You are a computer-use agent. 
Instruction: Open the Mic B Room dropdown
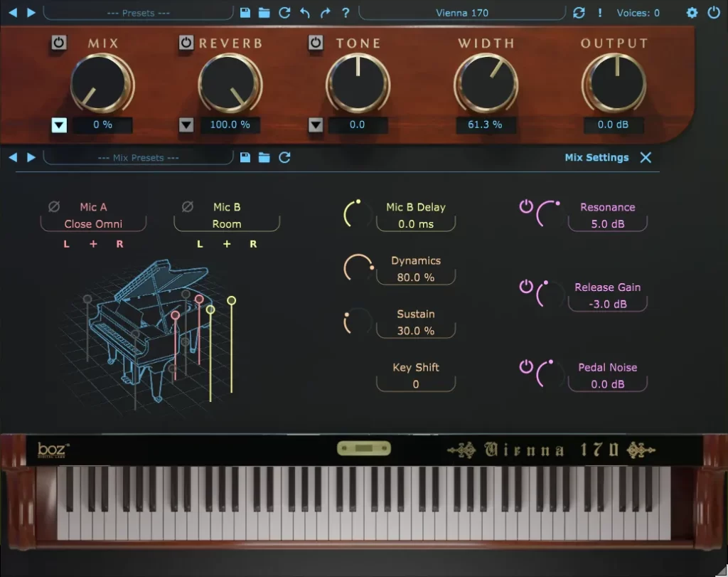(x=227, y=224)
